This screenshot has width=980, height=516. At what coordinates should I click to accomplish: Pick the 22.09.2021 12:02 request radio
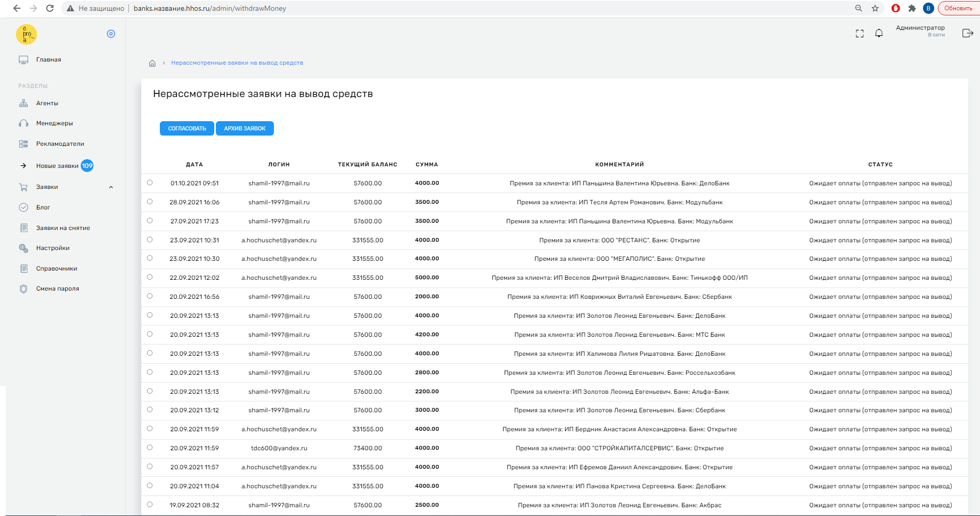point(150,277)
